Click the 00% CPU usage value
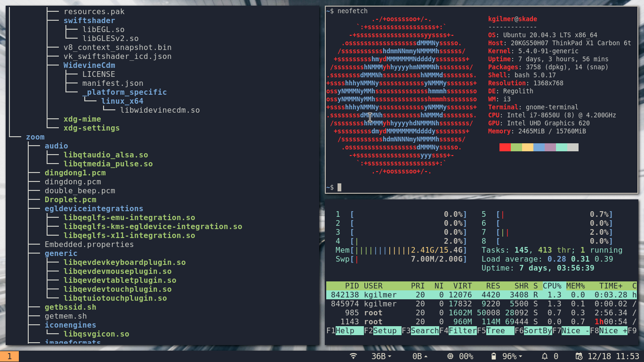The width and height of the screenshot is (644, 362). pyautogui.click(x=466, y=356)
